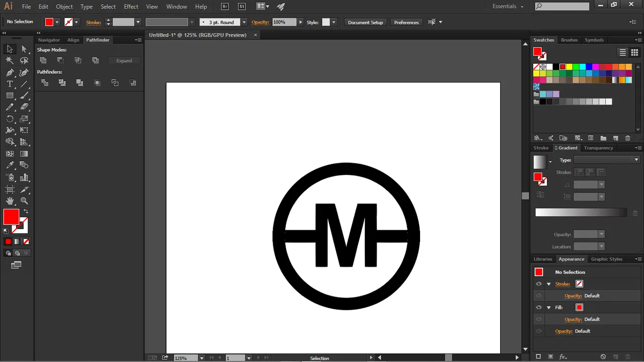Choose the Rotate tool
Viewport: 644px width, 362px height.
[x=10, y=119]
